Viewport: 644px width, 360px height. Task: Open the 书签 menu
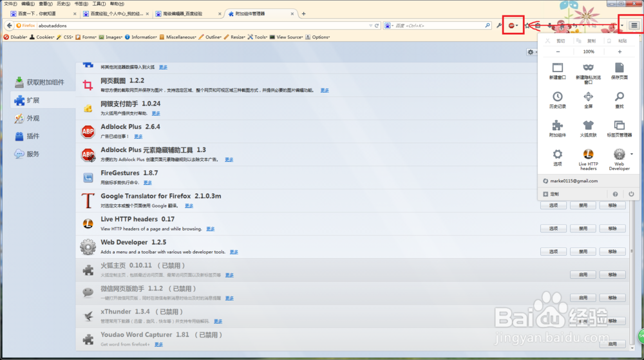click(x=81, y=4)
